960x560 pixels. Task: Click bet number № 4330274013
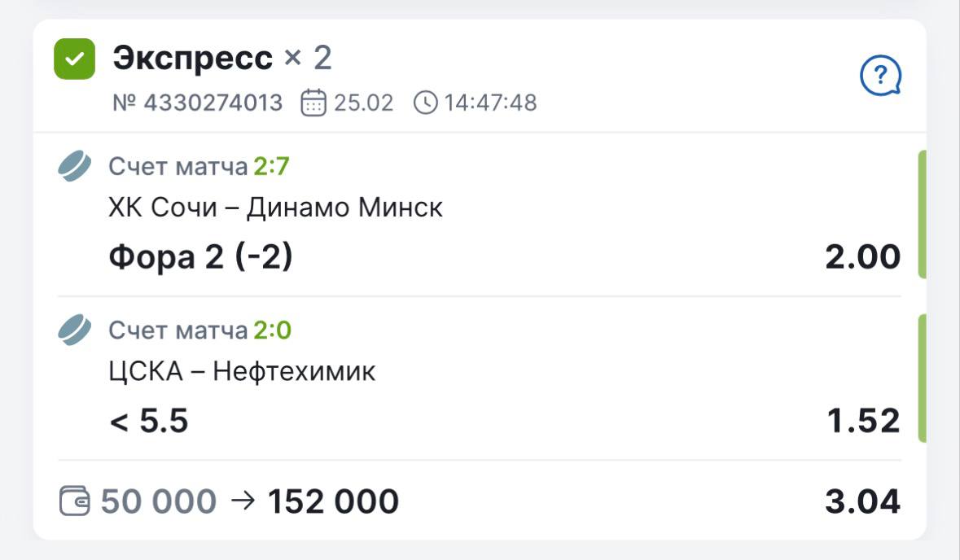(x=197, y=103)
